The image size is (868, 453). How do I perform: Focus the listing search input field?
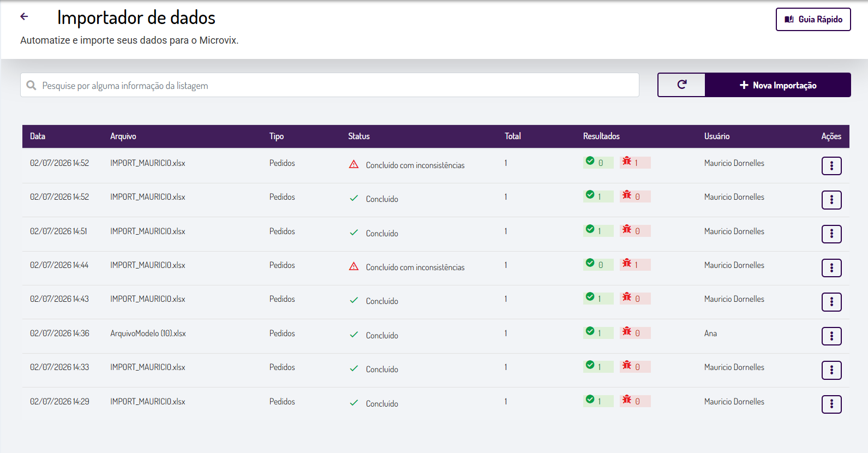(330, 85)
